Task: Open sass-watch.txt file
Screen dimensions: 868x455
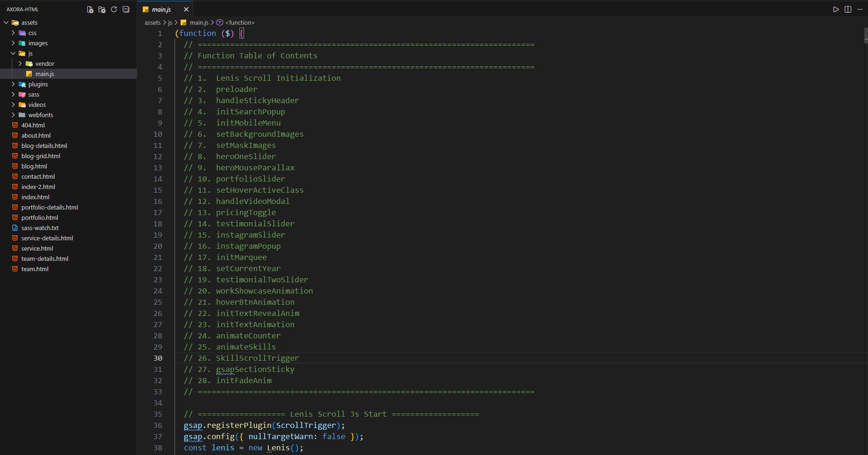Action: tap(40, 228)
